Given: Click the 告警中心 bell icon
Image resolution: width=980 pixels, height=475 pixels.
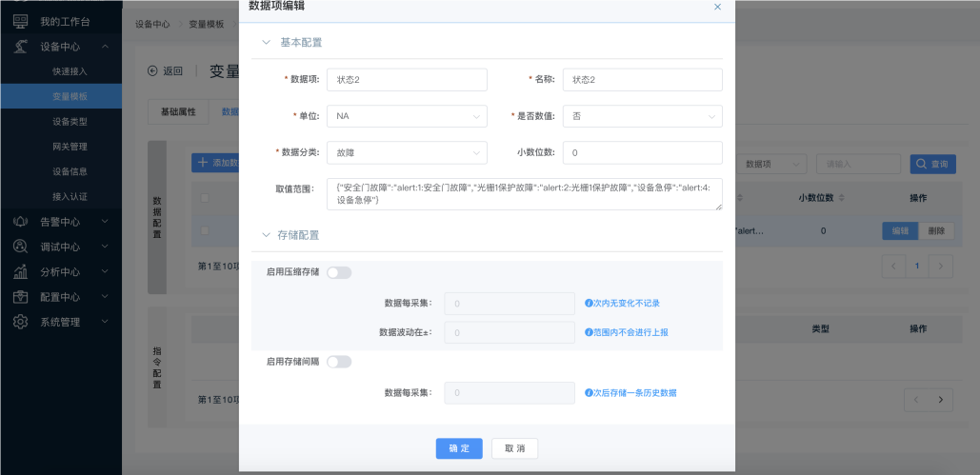Looking at the screenshot, I should (x=21, y=221).
